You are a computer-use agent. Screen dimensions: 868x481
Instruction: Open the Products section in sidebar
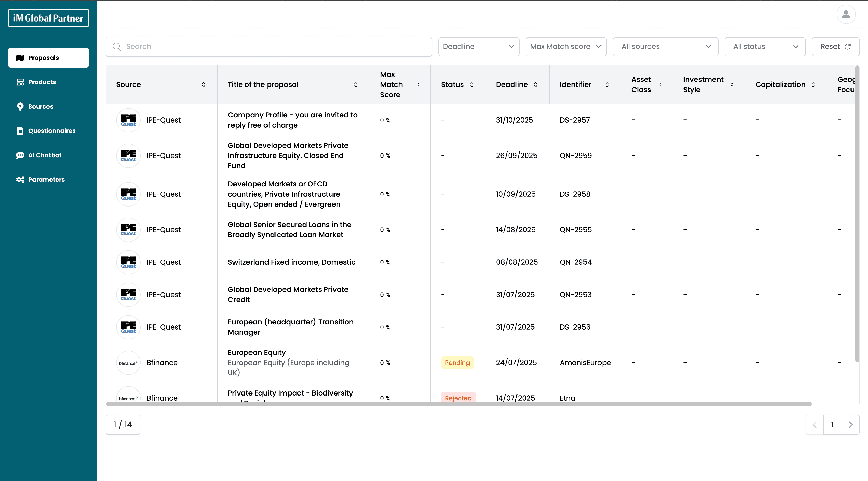pos(42,82)
